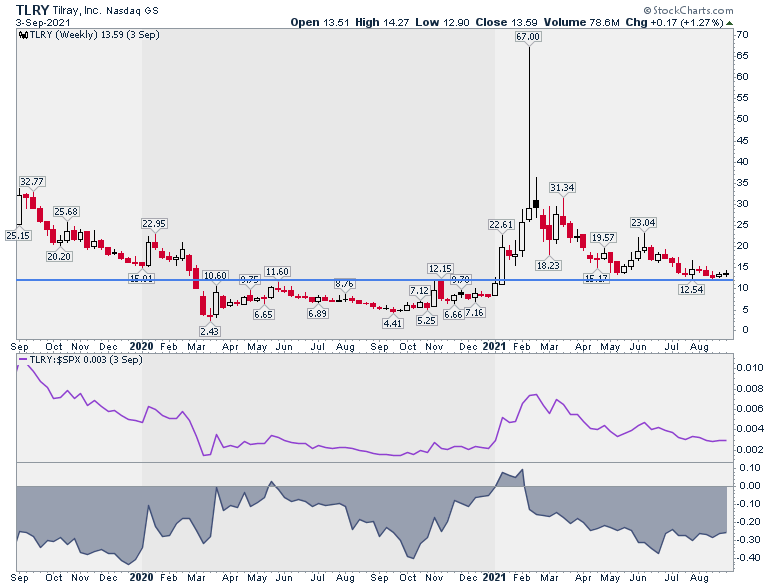
Task: Click the Close 13.59 value in header
Action: (506, 22)
